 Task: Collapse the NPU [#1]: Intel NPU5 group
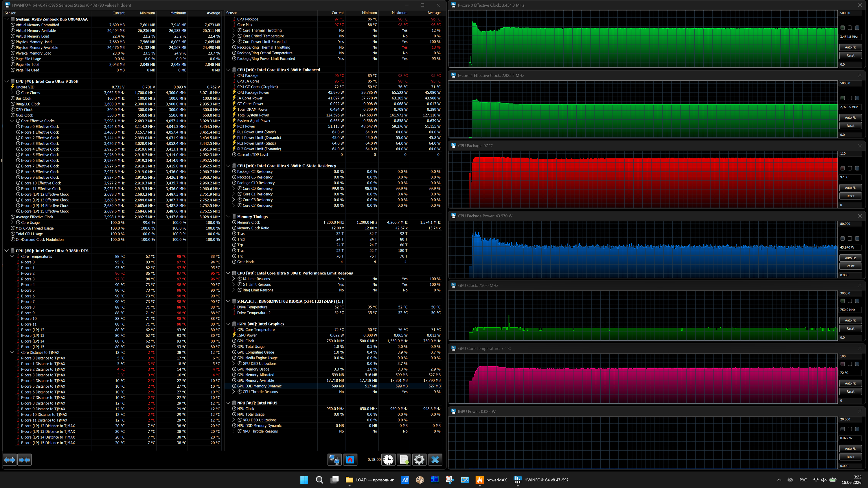click(228, 403)
